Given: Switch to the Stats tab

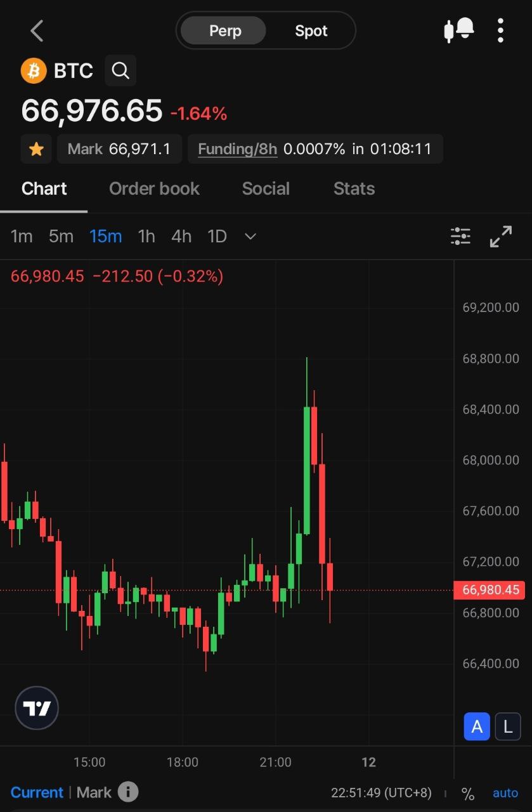Looking at the screenshot, I should [354, 188].
